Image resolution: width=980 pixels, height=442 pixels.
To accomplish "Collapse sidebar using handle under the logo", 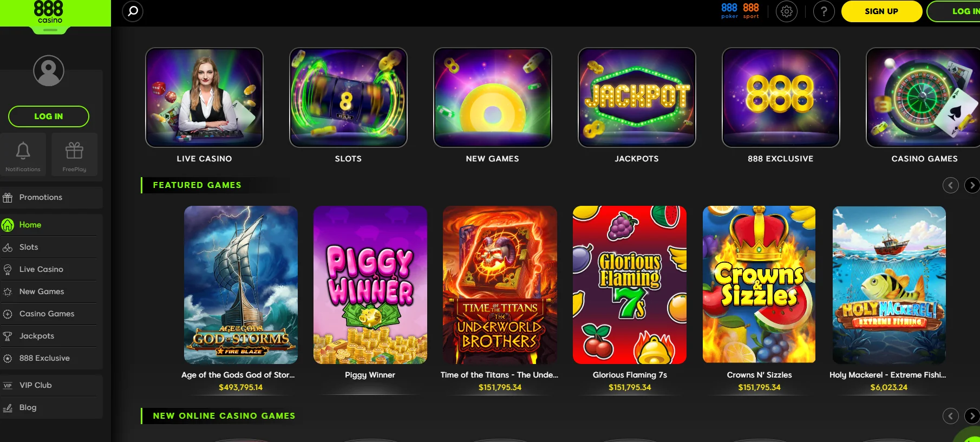I will pyautogui.click(x=50, y=30).
